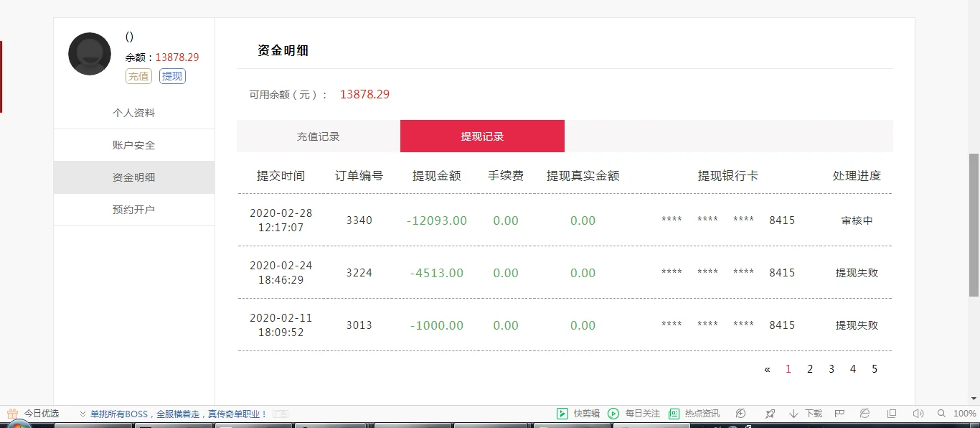
Task: Click the date 2020-02-11 18:09:52
Action: coord(281,325)
